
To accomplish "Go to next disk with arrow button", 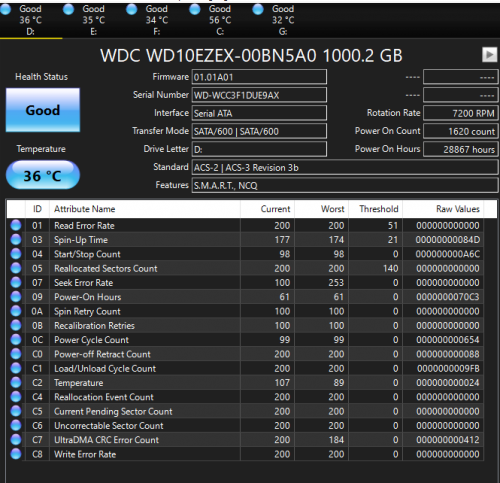I will click(x=489, y=54).
